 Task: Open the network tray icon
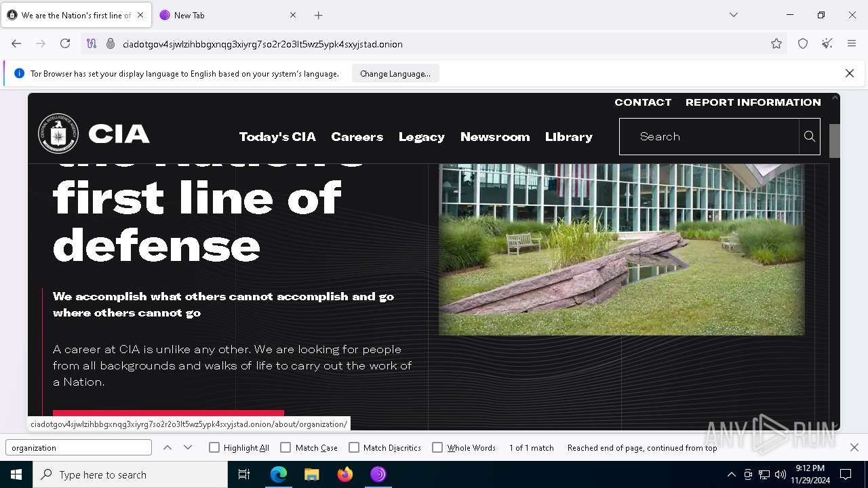coord(764,474)
